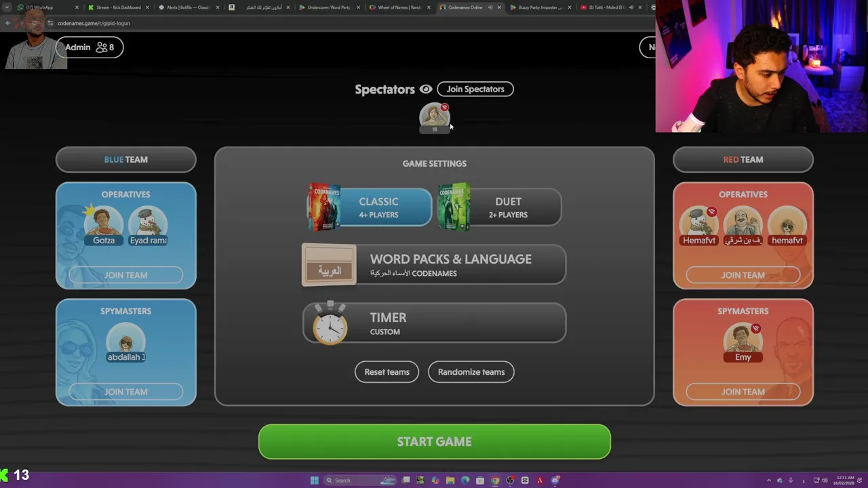
Task: Switch to Buzzy Party Imposter tab
Action: [x=540, y=7]
